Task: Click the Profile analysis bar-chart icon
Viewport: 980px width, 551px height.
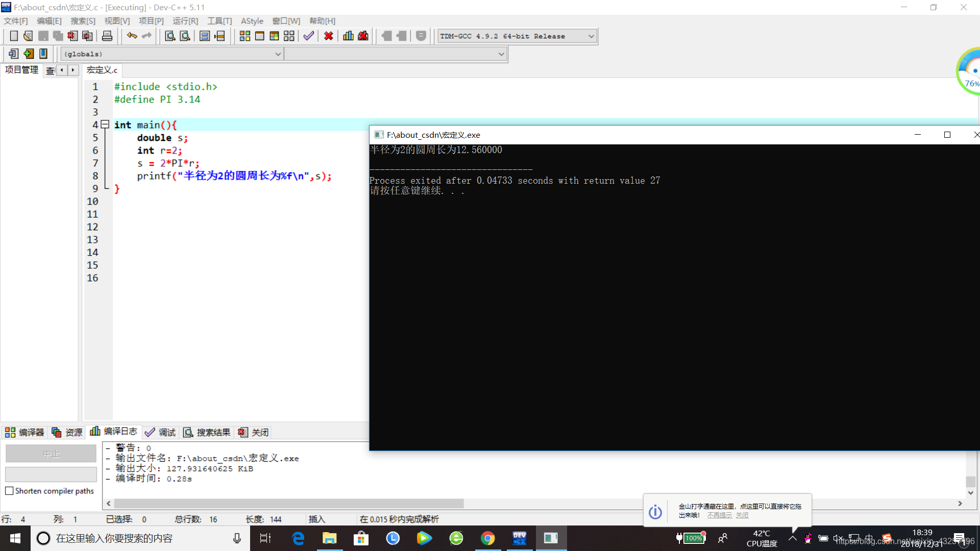Action: (348, 36)
